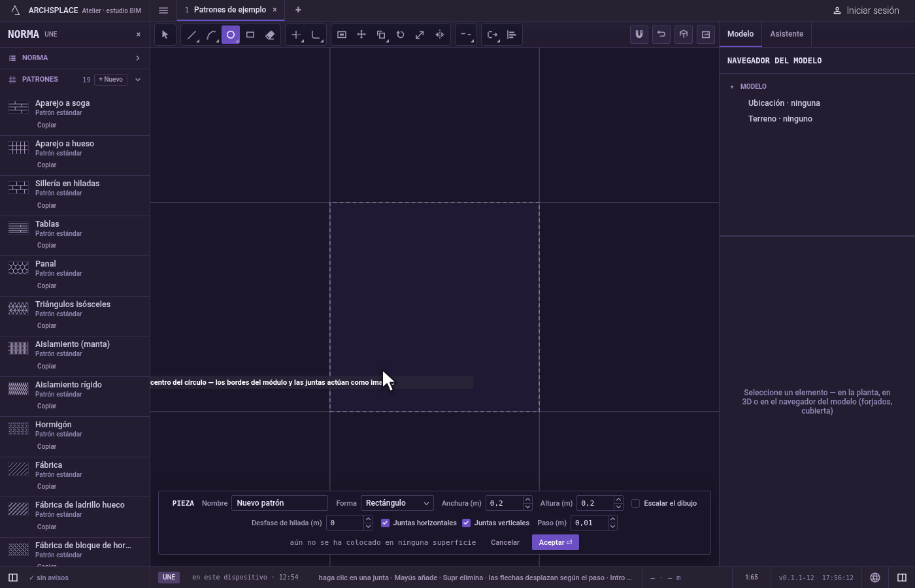Screen dimensions: 915x588
Task: Select the Panal pattern thumbnail
Action: coord(18,268)
